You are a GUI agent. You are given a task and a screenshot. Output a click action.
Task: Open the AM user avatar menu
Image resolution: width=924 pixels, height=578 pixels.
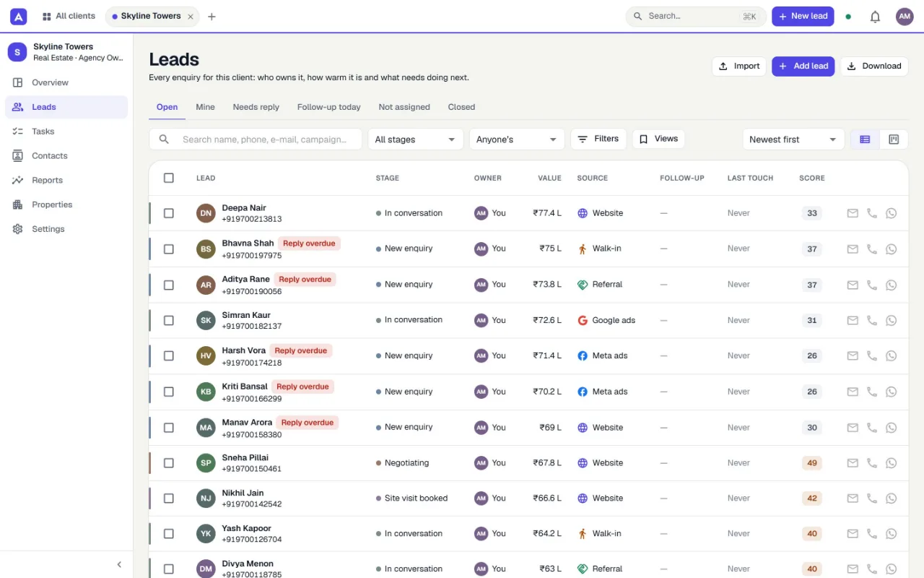click(x=905, y=17)
